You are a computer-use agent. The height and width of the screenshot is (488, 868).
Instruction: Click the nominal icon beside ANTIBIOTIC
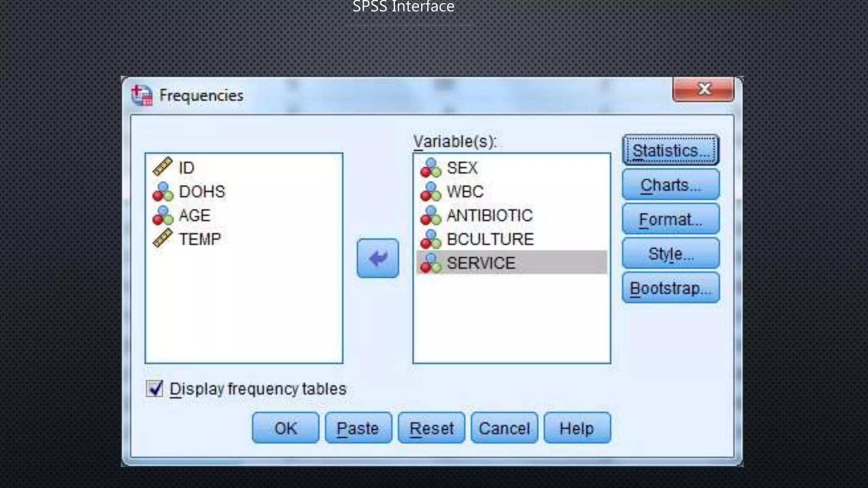coord(431,215)
